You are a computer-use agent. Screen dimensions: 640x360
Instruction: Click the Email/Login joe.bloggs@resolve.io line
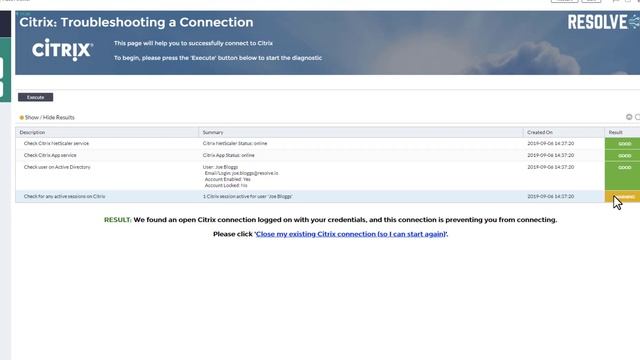tap(241, 173)
